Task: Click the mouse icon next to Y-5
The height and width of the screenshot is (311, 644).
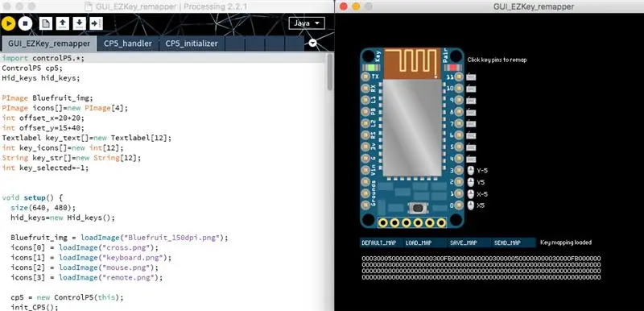Action: click(x=471, y=171)
